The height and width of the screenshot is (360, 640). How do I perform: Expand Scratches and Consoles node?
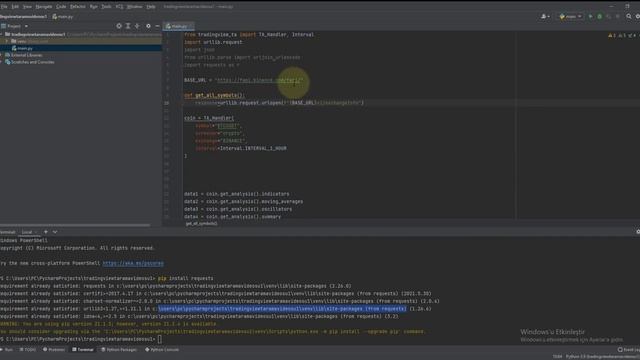(2, 62)
